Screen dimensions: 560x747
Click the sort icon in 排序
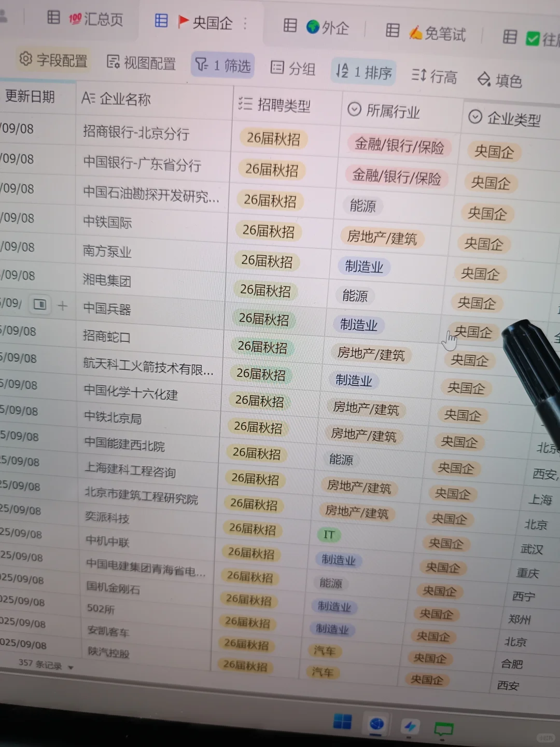coord(342,71)
